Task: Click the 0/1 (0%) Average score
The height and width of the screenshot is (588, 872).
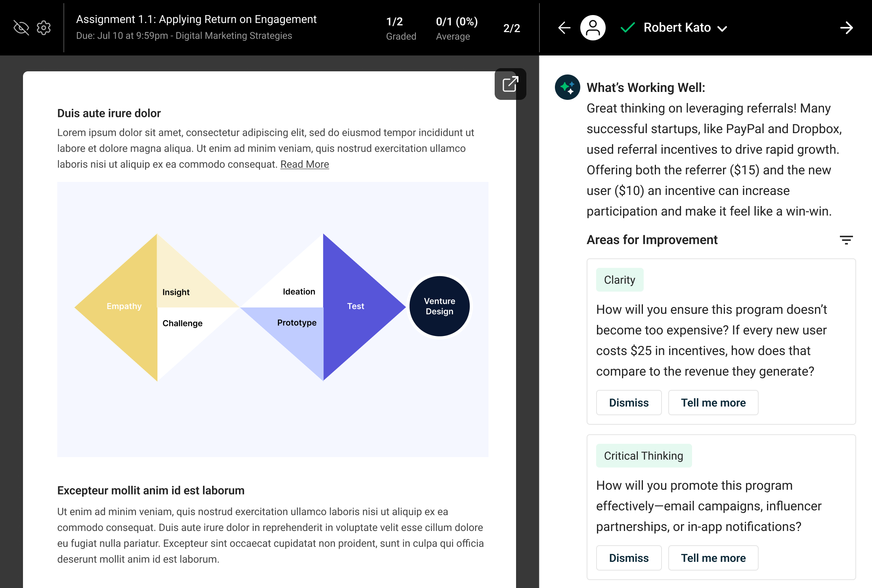Action: pyautogui.click(x=457, y=28)
